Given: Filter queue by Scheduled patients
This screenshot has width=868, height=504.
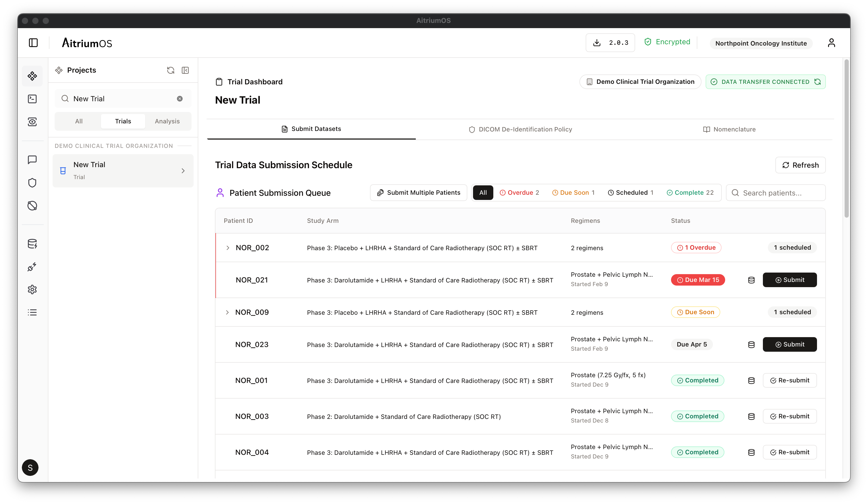Looking at the screenshot, I should [630, 193].
